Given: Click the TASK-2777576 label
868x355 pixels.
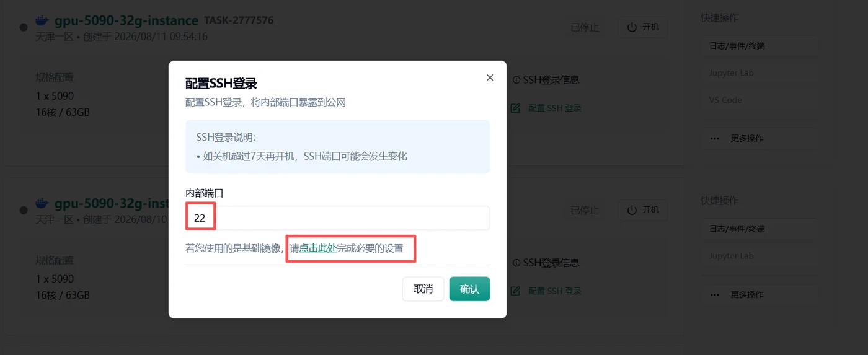Looking at the screenshot, I should pos(239,20).
